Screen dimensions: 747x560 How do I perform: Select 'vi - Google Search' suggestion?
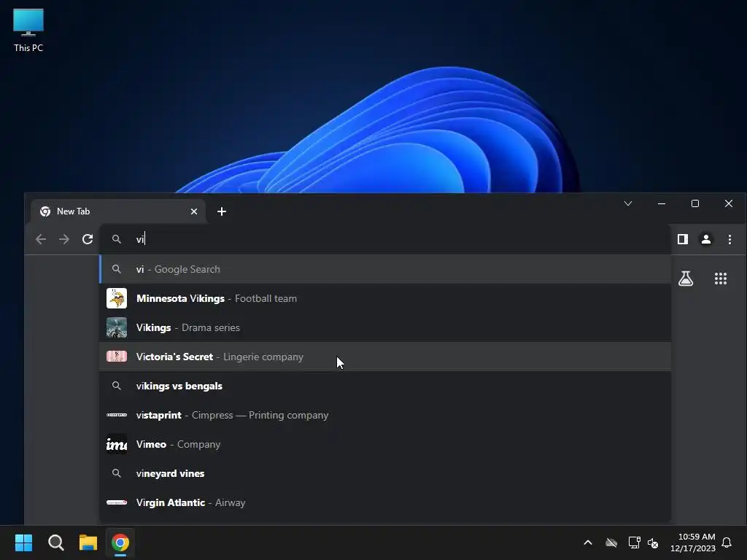pos(385,269)
